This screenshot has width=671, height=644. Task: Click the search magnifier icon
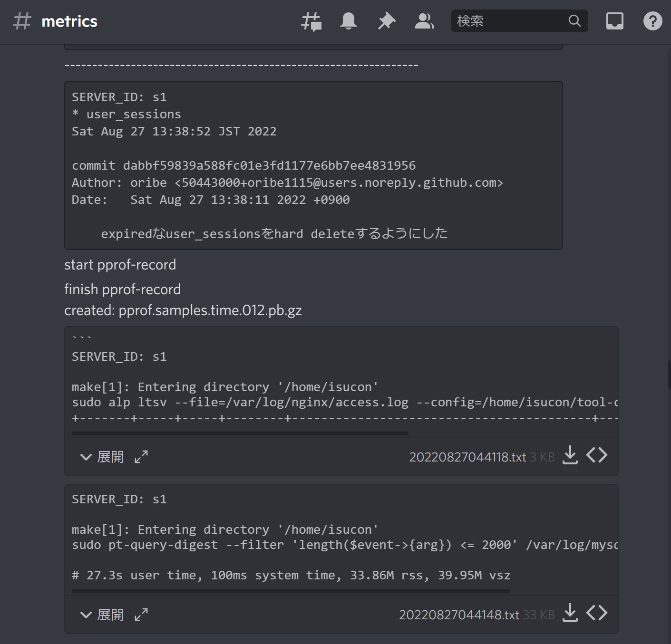574,21
